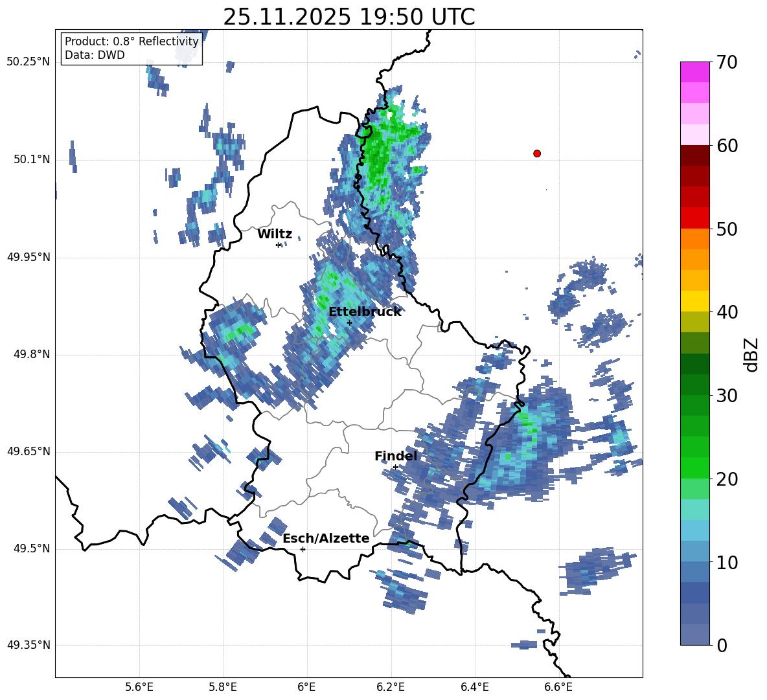Click the 6.6°E longitude label
This screenshot has width=767, height=700.
point(558,687)
